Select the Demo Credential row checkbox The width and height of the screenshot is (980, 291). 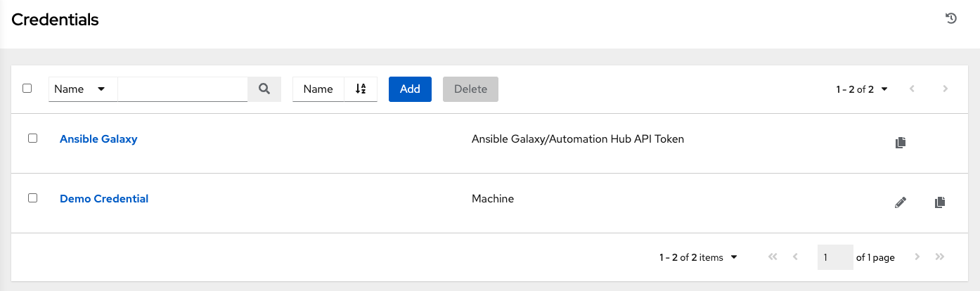coord(32,198)
